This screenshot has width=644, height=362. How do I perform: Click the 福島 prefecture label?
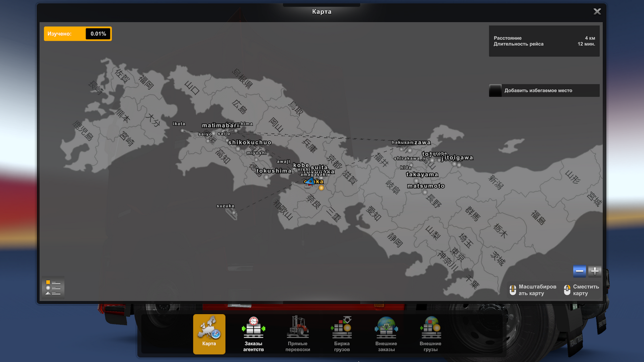coord(538,217)
